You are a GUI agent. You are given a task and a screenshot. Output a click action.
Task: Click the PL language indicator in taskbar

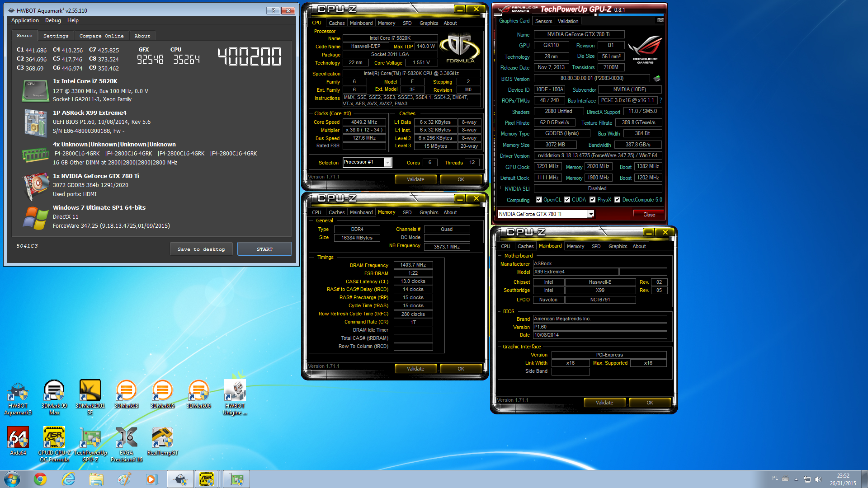(775, 478)
